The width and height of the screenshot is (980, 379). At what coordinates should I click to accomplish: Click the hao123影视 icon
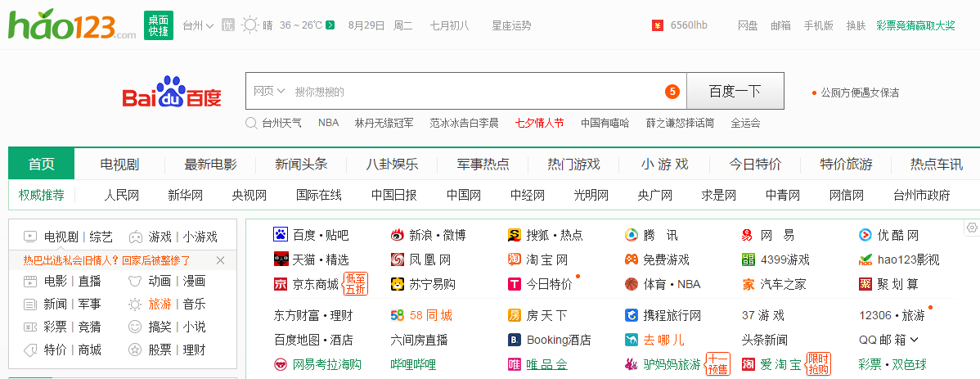click(x=865, y=259)
